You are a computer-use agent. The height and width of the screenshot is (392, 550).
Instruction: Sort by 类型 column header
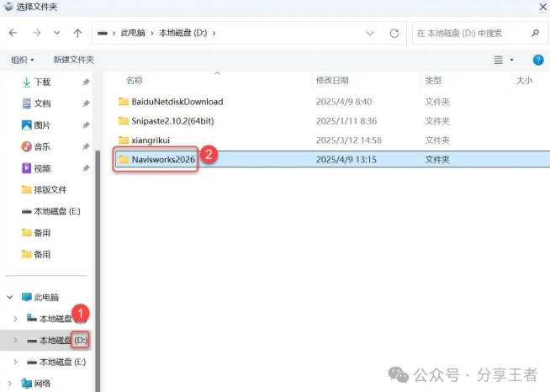point(433,81)
